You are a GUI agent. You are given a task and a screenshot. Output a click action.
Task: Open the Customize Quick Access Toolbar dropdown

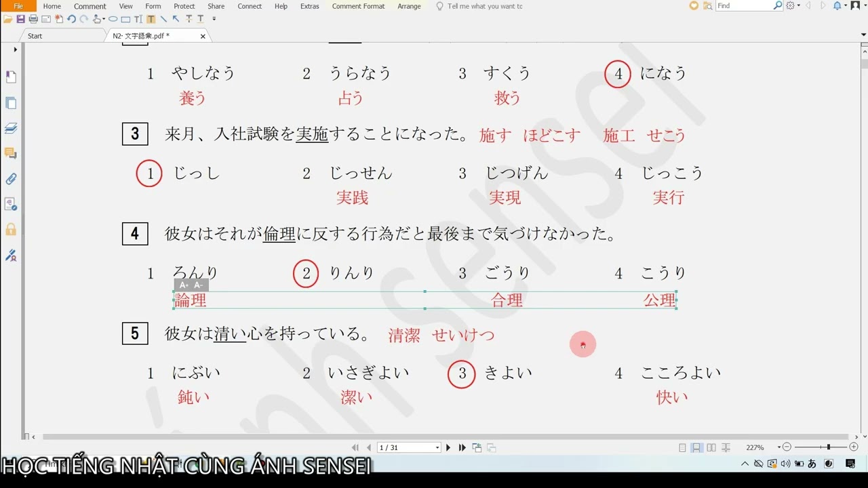(x=214, y=19)
